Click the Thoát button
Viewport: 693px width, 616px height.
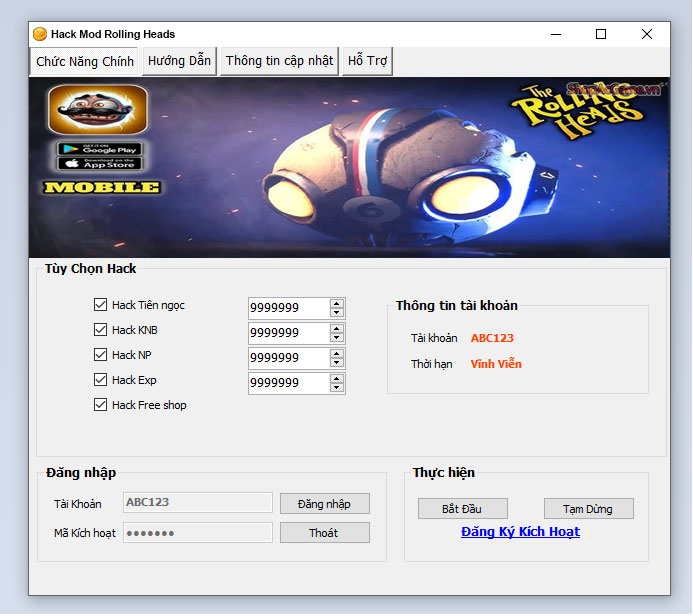[324, 532]
